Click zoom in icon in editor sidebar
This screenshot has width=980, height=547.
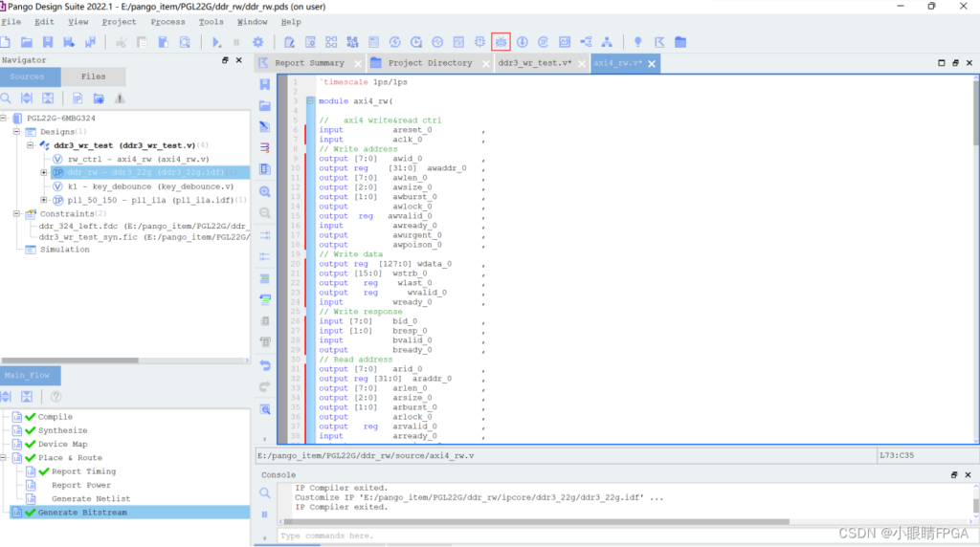pos(265,191)
